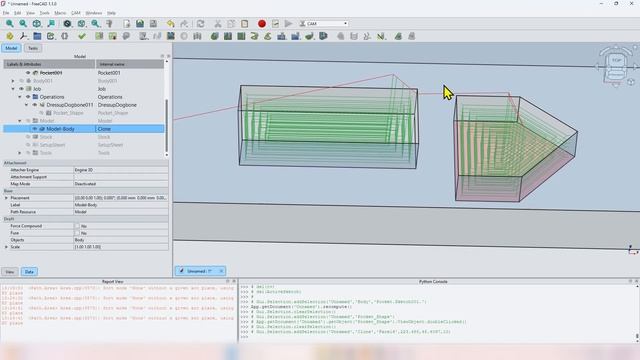Screen dimensions: 640x360
Task: Expand the Body001 tree node
Action: [x=13, y=81]
